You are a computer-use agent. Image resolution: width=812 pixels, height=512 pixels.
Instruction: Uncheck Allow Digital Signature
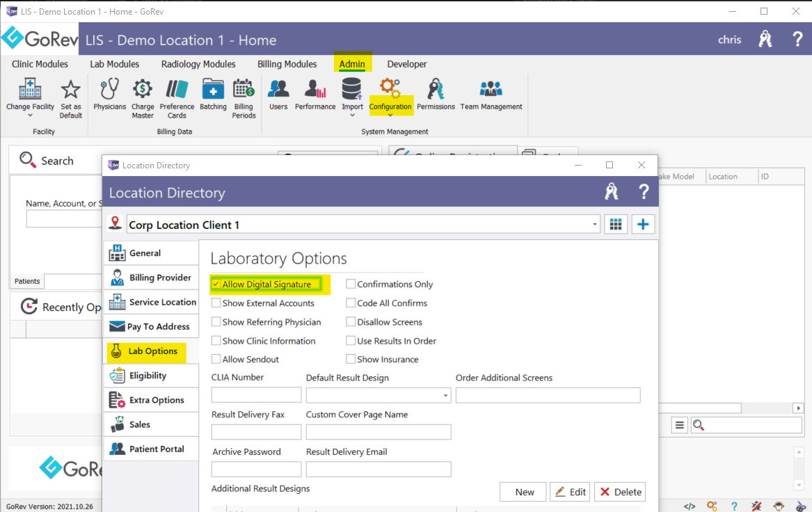216,284
